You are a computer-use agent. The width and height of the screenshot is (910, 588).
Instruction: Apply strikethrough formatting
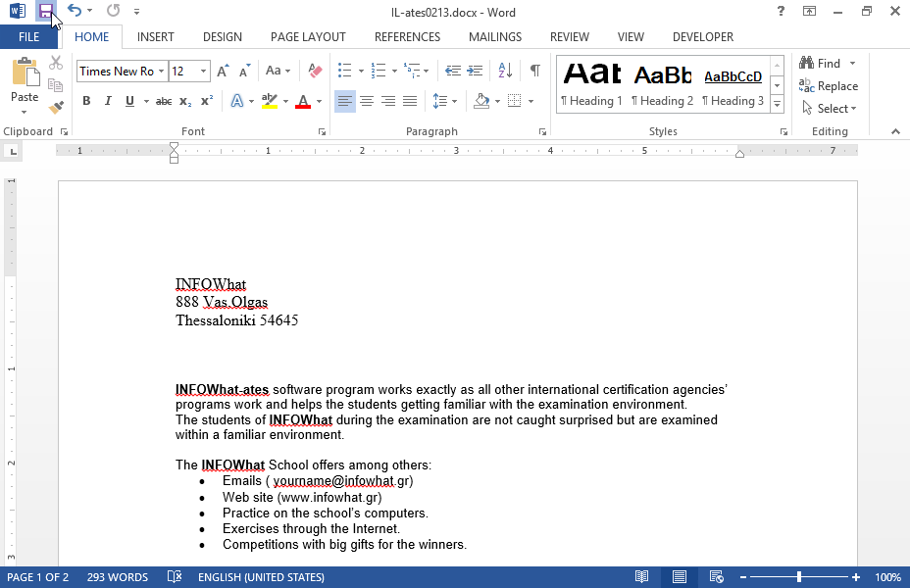click(x=164, y=102)
